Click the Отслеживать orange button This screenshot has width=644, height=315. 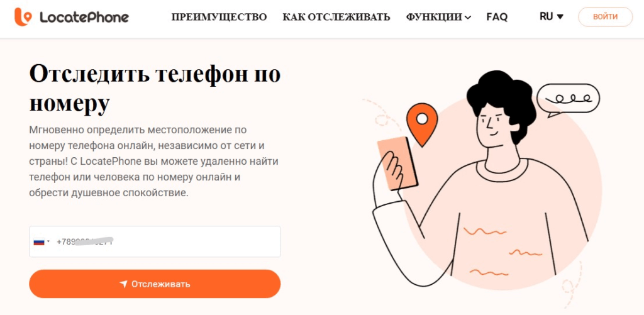tap(155, 284)
